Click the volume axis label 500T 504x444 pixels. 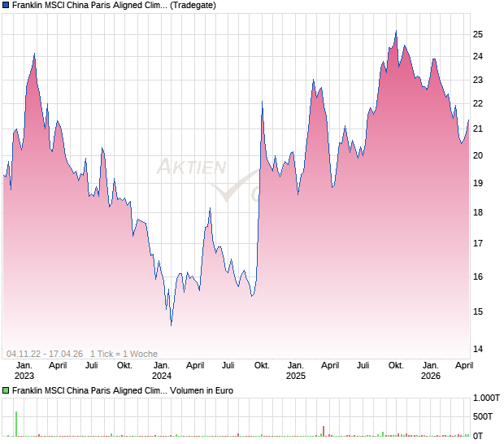click(x=483, y=417)
